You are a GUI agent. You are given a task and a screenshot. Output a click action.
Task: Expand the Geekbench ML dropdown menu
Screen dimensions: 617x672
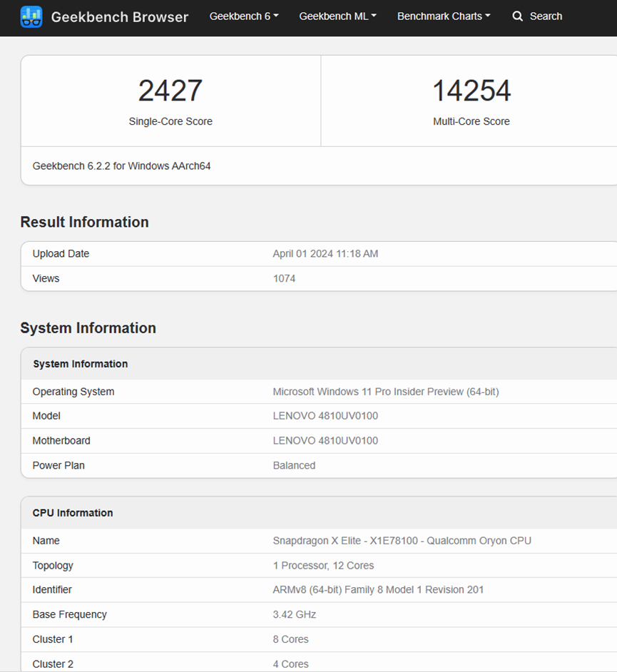[x=337, y=16]
